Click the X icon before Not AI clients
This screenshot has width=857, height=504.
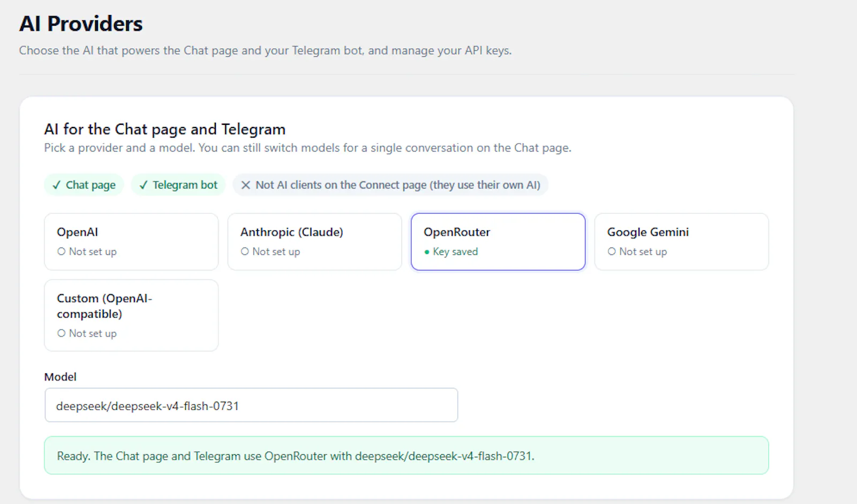tap(246, 185)
